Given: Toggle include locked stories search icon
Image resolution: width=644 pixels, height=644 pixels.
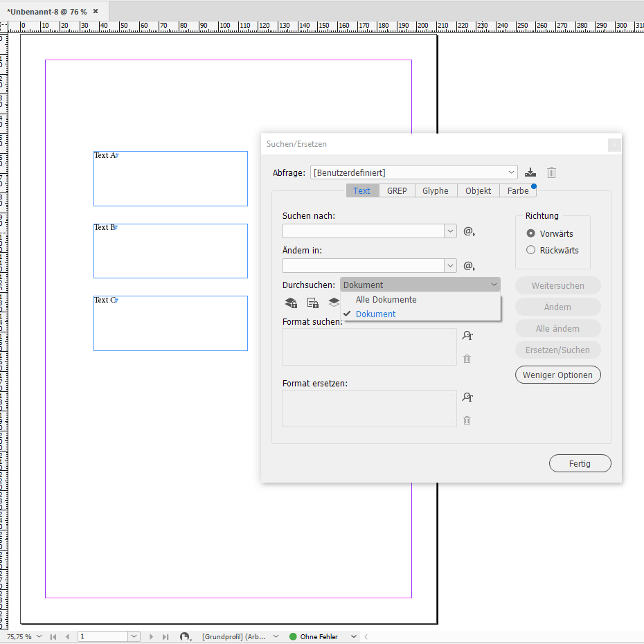Looking at the screenshot, I should (x=312, y=303).
